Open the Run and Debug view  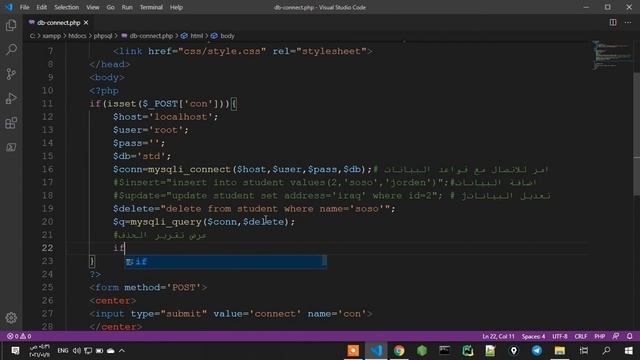point(11,98)
